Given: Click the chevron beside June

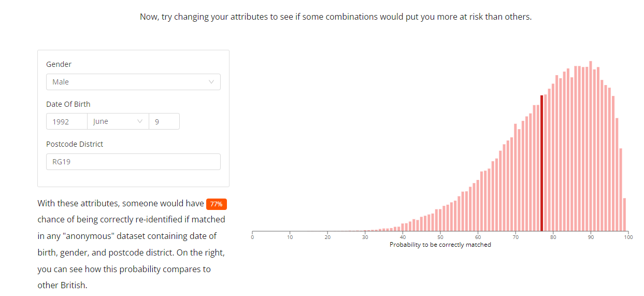Looking at the screenshot, I should click(x=139, y=121).
